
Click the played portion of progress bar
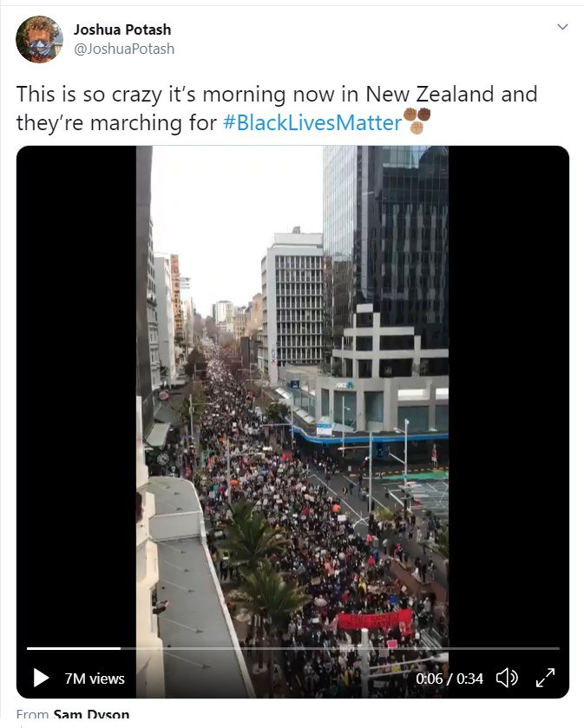tap(74, 648)
